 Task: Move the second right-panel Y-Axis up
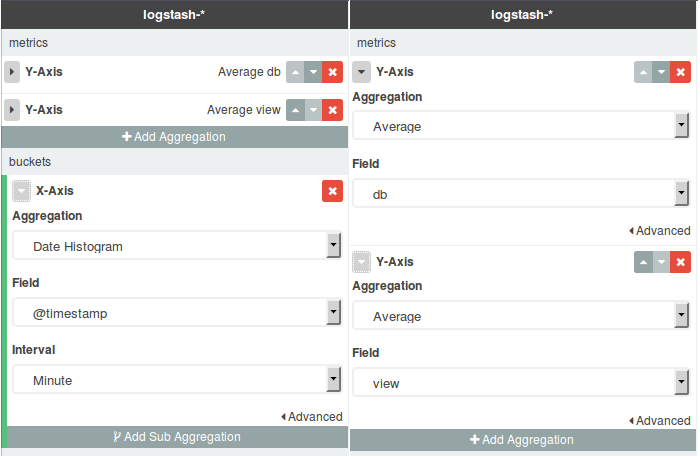point(645,262)
